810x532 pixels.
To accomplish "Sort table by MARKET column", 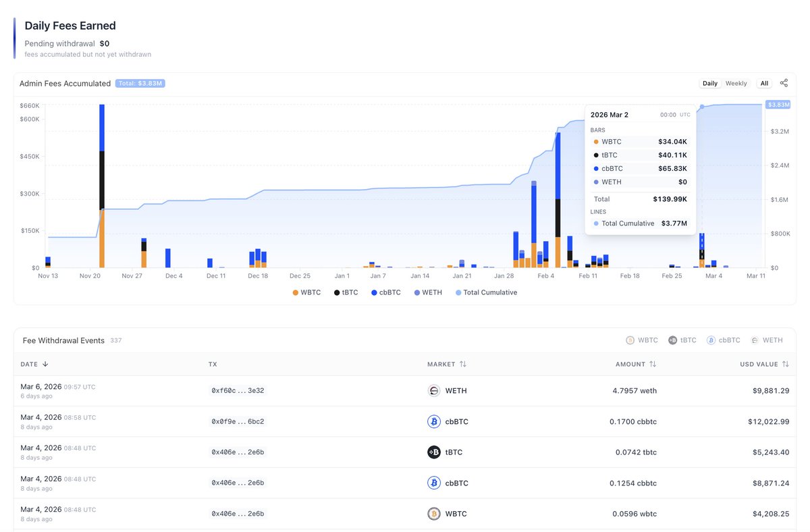I will pyautogui.click(x=447, y=364).
